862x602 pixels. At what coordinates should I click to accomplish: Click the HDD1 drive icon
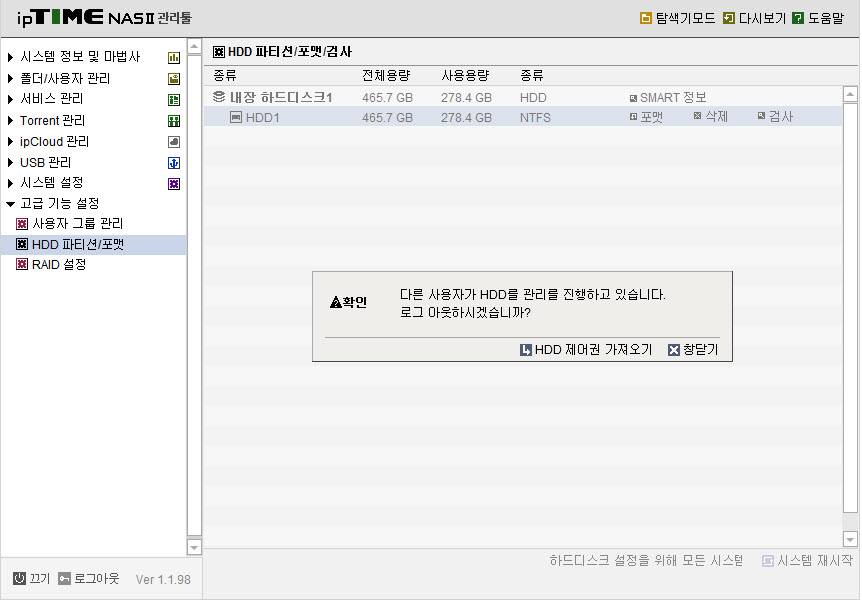point(236,117)
